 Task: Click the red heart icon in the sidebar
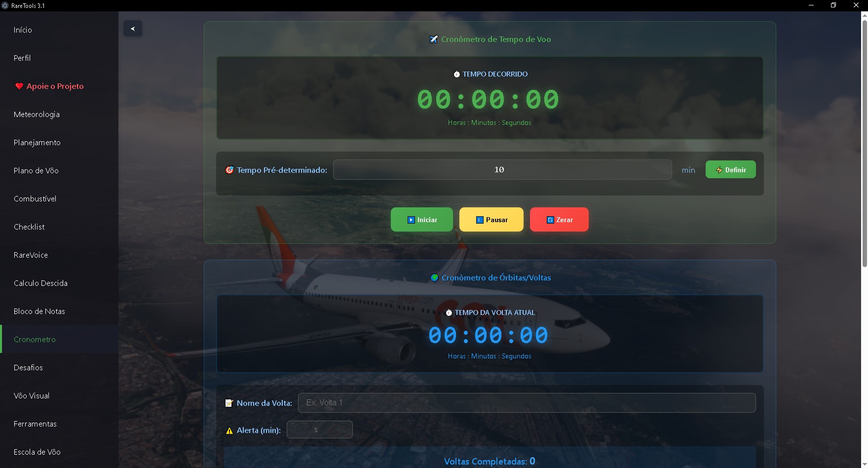(19, 86)
